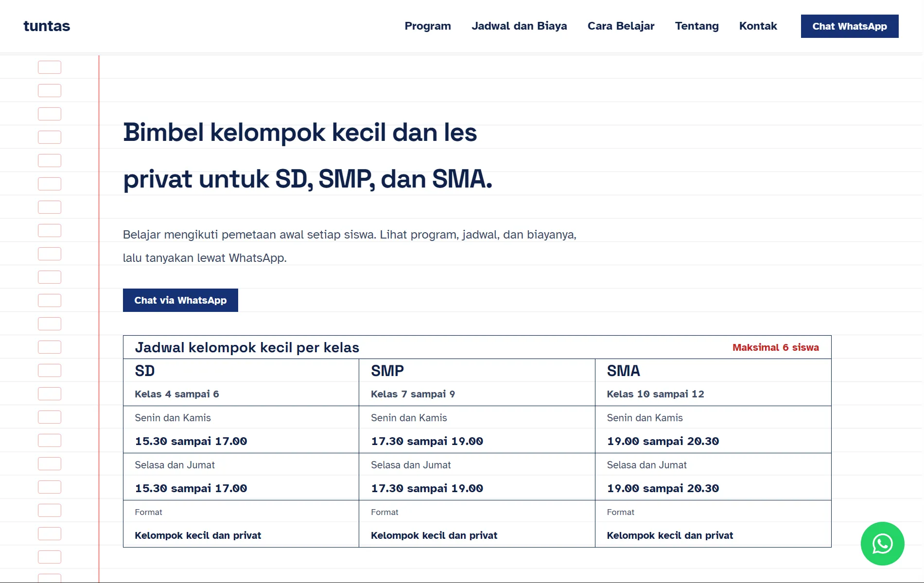924x583 pixels.
Task: Go to the Kontak page link
Action: (x=758, y=26)
